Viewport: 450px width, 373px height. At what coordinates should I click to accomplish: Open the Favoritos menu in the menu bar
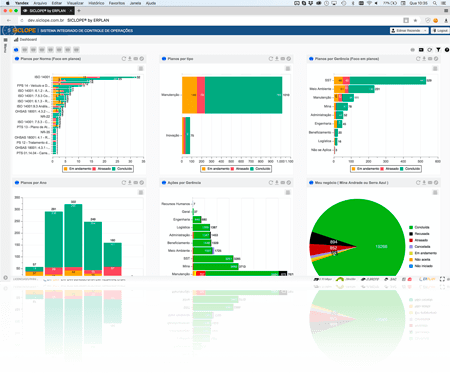(117, 3)
